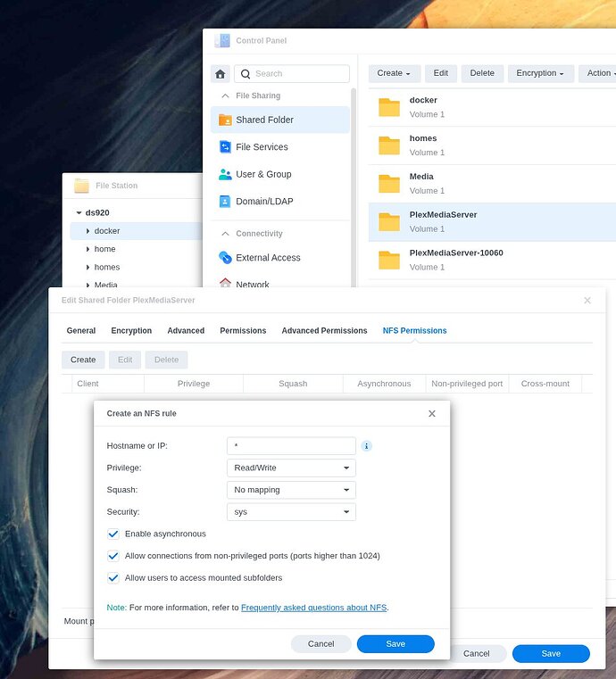Close the Create an NFS rule dialog

[432, 413]
